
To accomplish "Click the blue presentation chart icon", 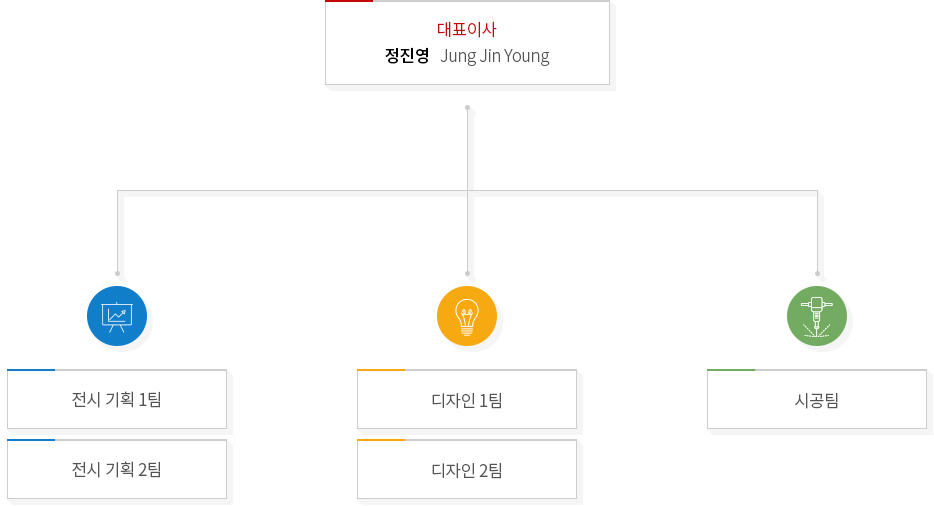I will [x=117, y=316].
